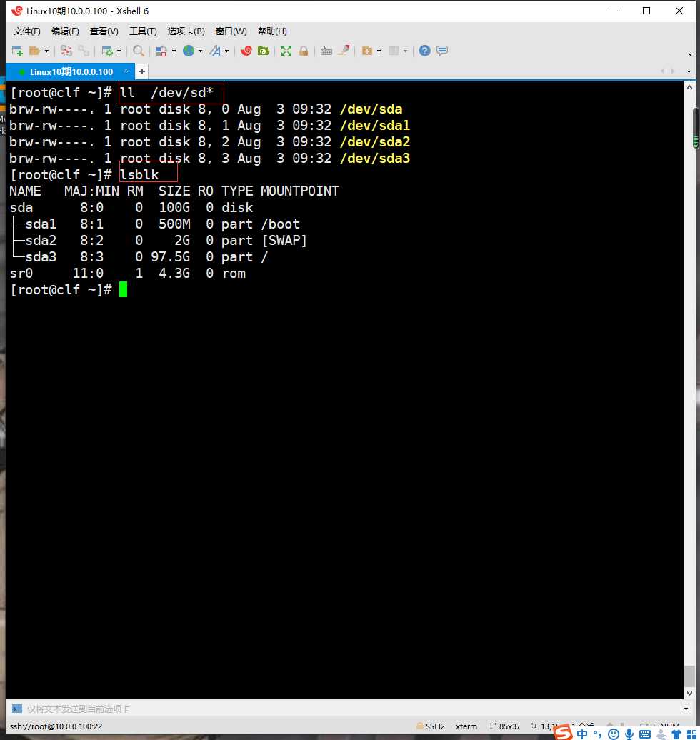700x740 pixels.
Task: Open the 编辑(E) menu
Action: coord(65,31)
